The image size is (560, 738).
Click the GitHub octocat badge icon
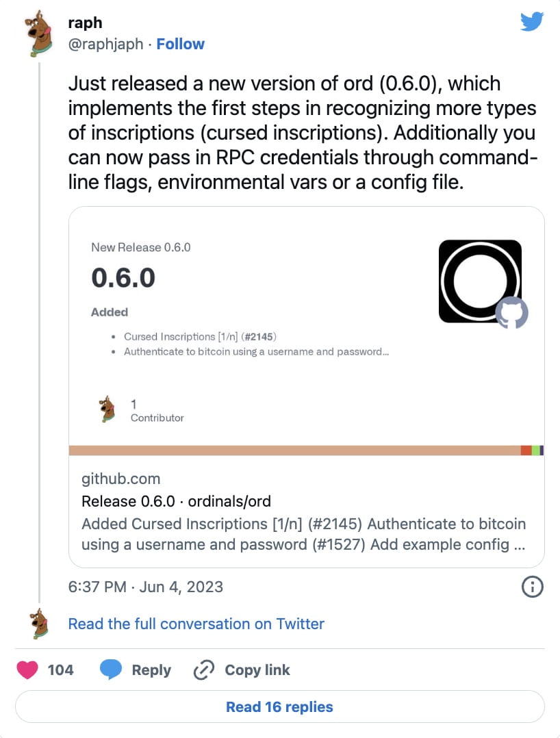511,312
